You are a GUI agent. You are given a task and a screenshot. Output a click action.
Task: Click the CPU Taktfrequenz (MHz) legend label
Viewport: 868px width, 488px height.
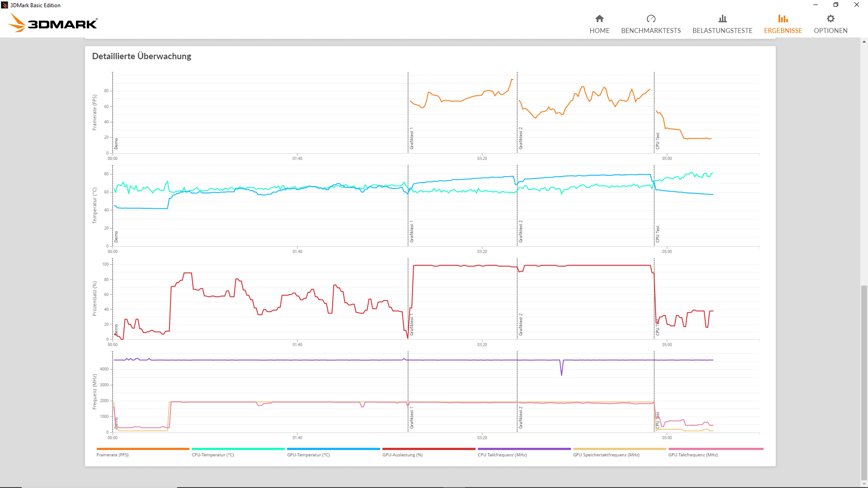(x=502, y=455)
